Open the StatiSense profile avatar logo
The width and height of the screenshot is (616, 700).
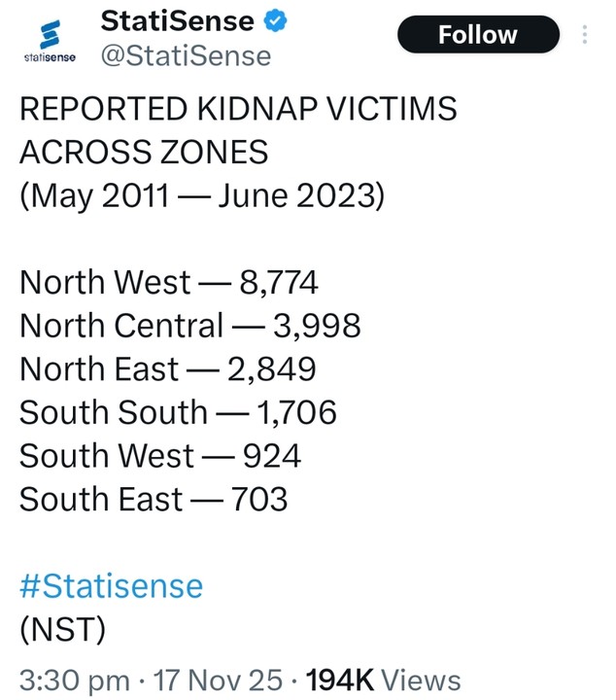click(x=49, y=40)
